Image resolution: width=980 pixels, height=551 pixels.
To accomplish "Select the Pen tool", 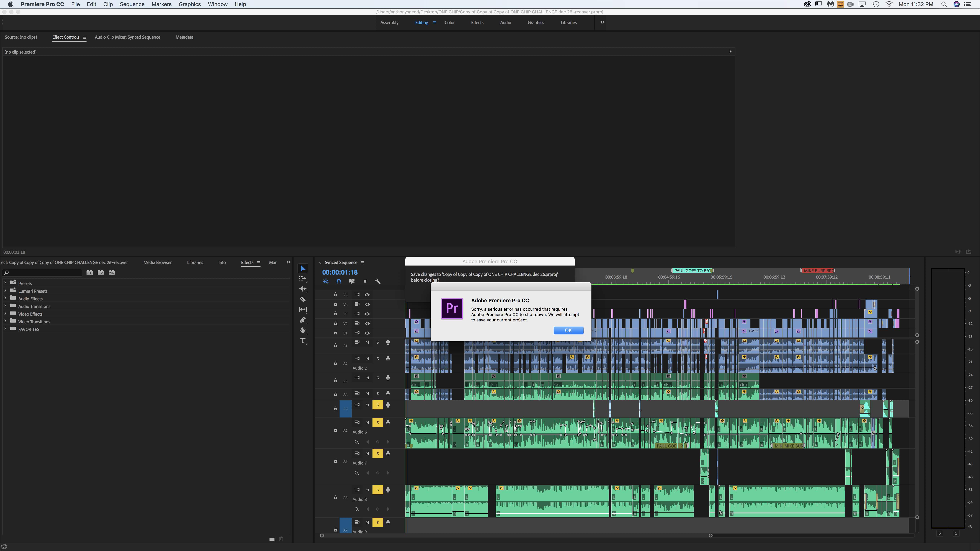I will pos(303,320).
